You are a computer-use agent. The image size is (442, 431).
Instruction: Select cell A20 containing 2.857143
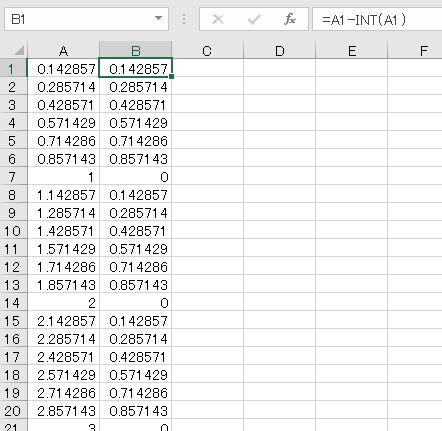(x=63, y=411)
